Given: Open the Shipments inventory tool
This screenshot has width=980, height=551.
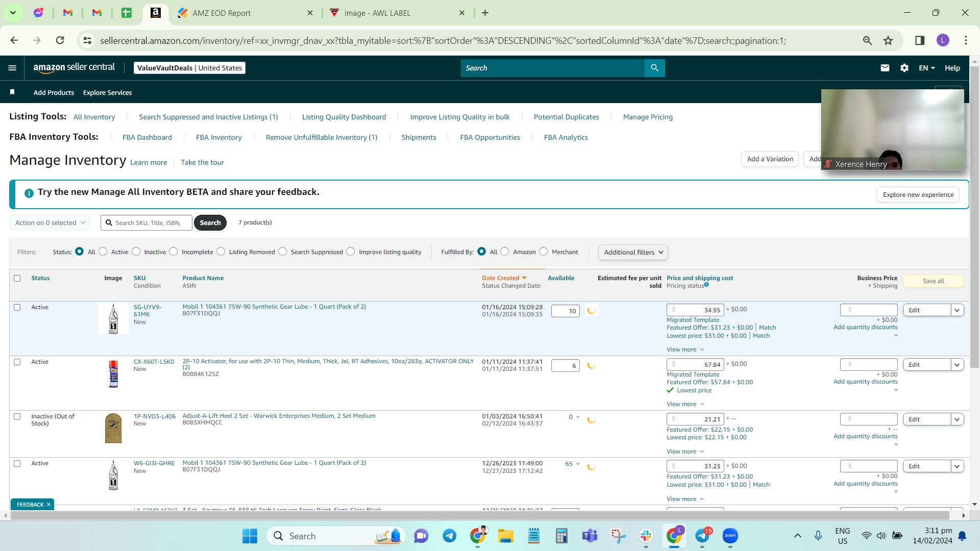Looking at the screenshot, I should tap(419, 137).
